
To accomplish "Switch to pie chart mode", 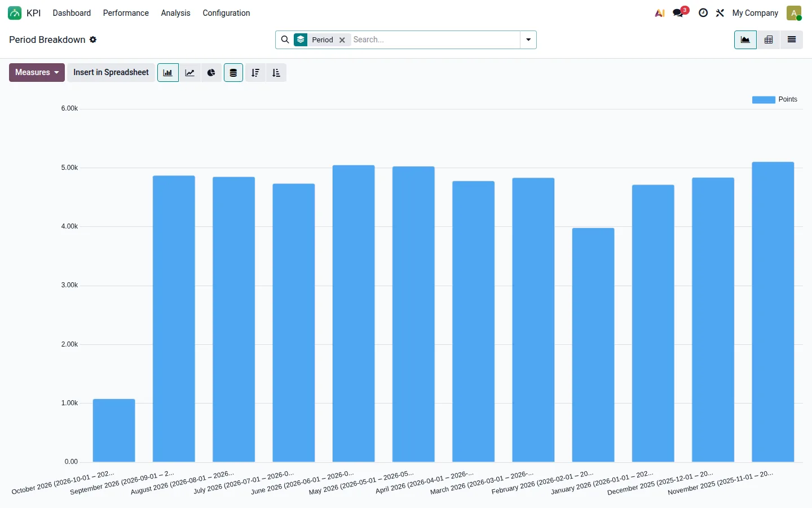I will point(211,73).
